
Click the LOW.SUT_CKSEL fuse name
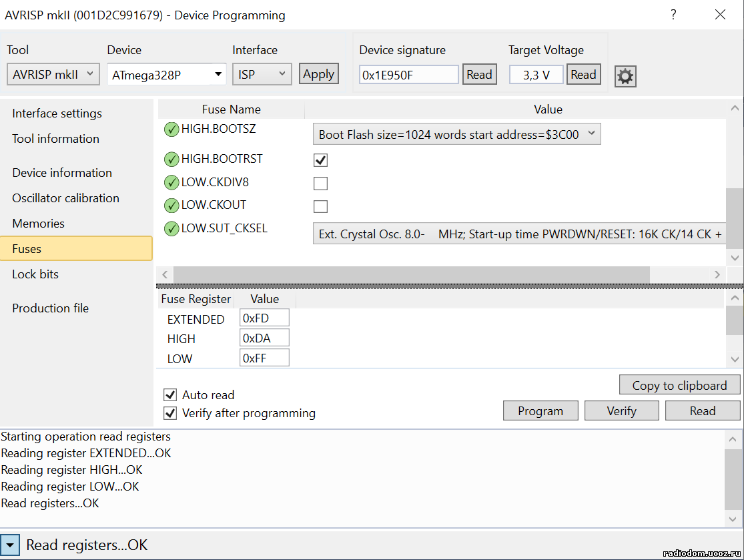[224, 228]
